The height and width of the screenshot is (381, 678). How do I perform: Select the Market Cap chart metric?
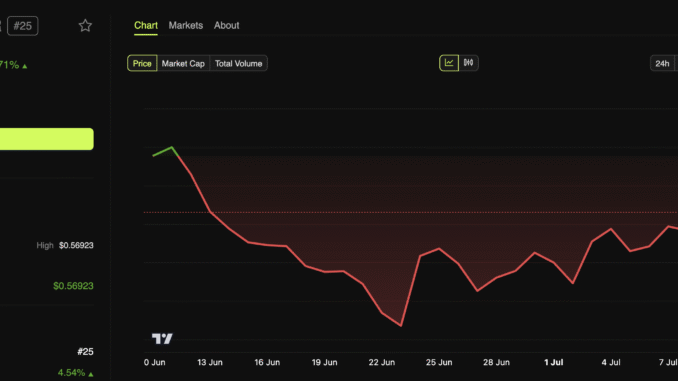183,64
